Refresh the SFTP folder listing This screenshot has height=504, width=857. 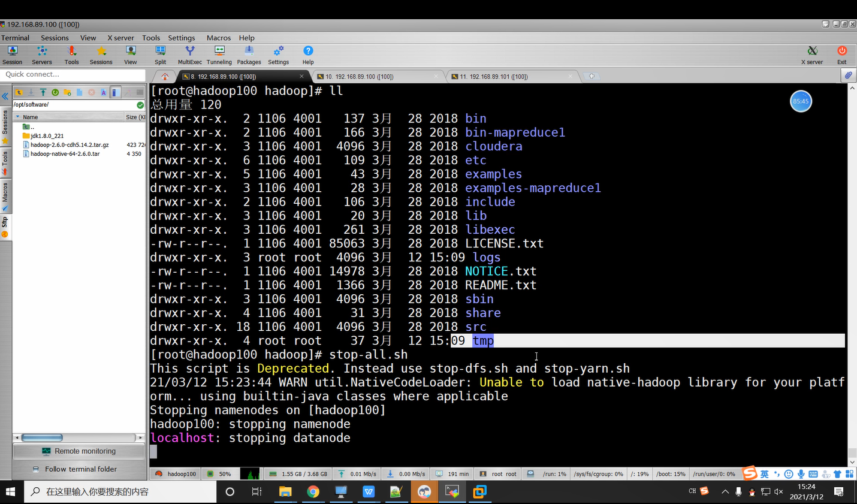[x=55, y=92]
